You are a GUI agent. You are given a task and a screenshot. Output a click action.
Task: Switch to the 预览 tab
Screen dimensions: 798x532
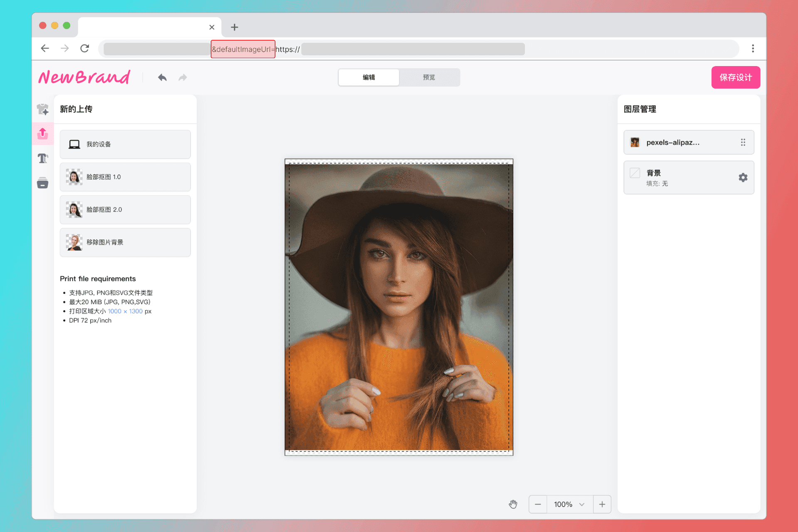pos(429,77)
